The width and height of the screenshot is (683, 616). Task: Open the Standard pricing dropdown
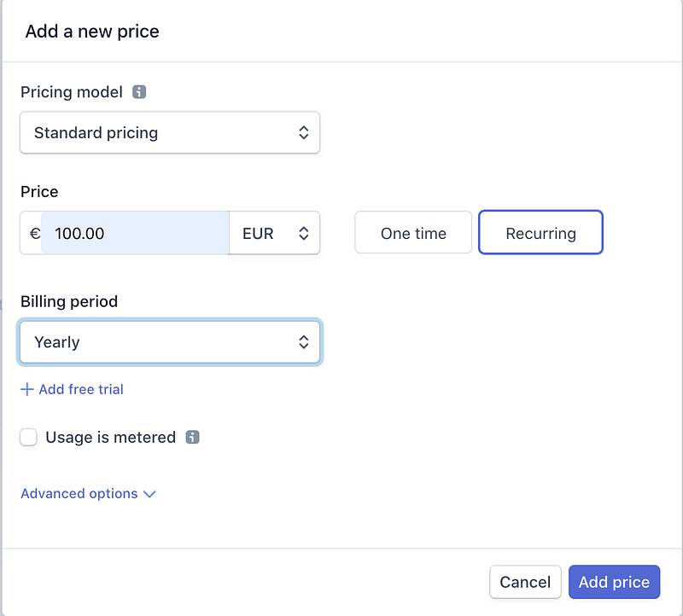point(170,132)
